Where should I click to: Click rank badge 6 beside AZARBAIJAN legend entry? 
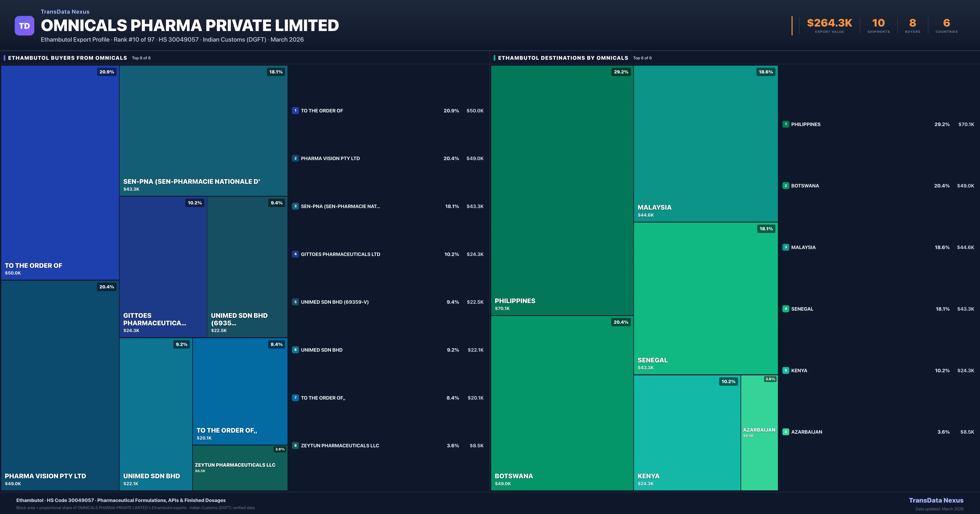click(x=786, y=432)
